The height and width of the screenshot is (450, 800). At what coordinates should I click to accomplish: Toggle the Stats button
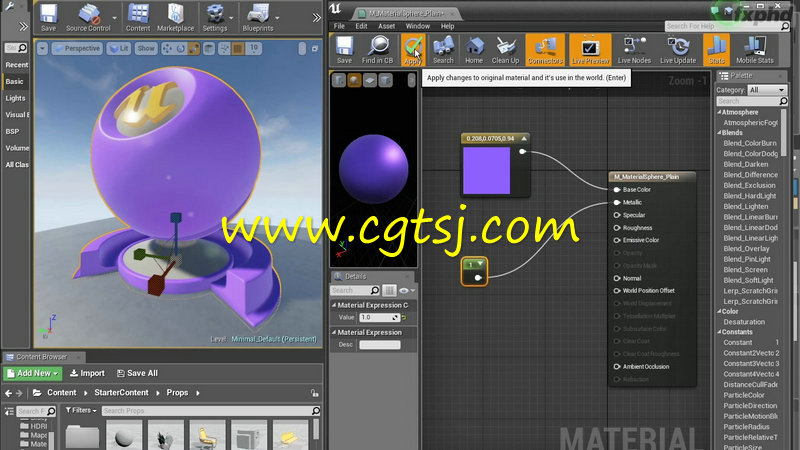(x=716, y=49)
